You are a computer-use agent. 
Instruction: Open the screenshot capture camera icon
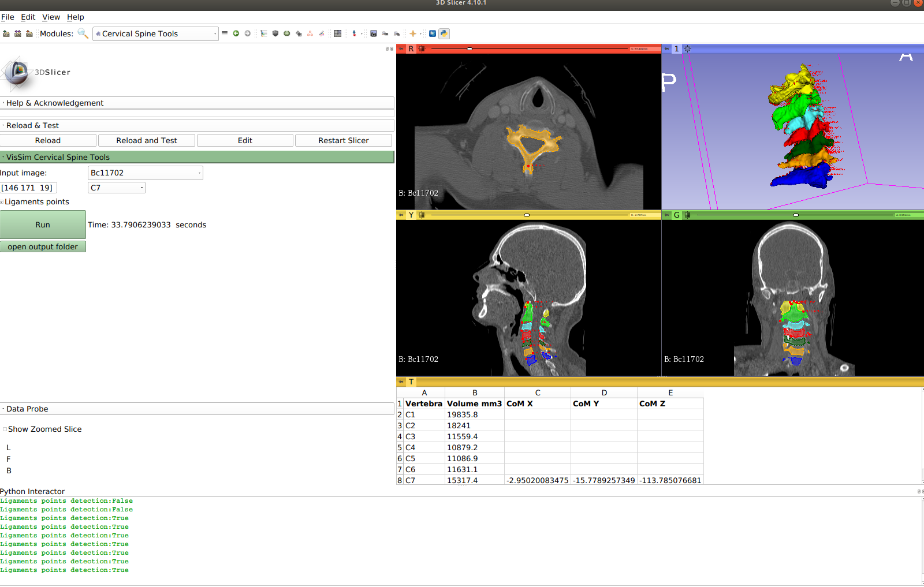(374, 33)
